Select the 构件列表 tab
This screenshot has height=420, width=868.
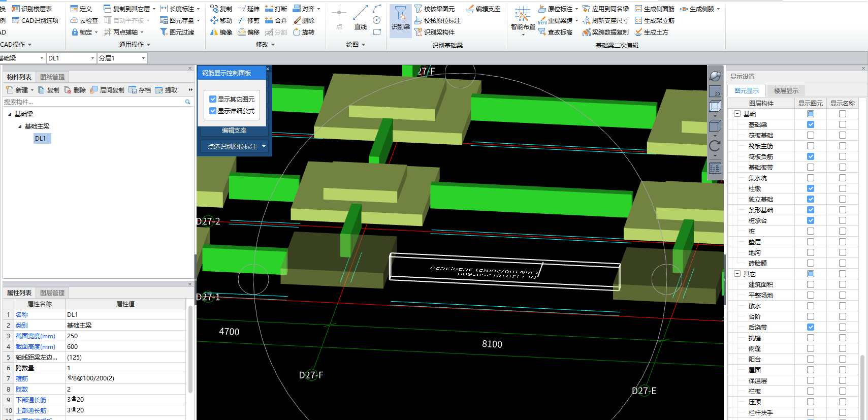pyautogui.click(x=19, y=77)
